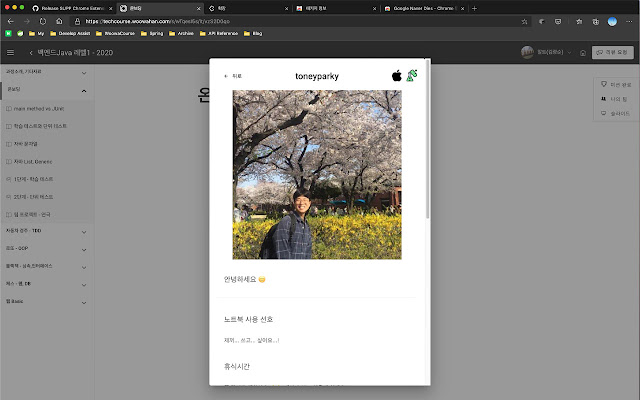Click the screen capture extension icon

(558, 22)
